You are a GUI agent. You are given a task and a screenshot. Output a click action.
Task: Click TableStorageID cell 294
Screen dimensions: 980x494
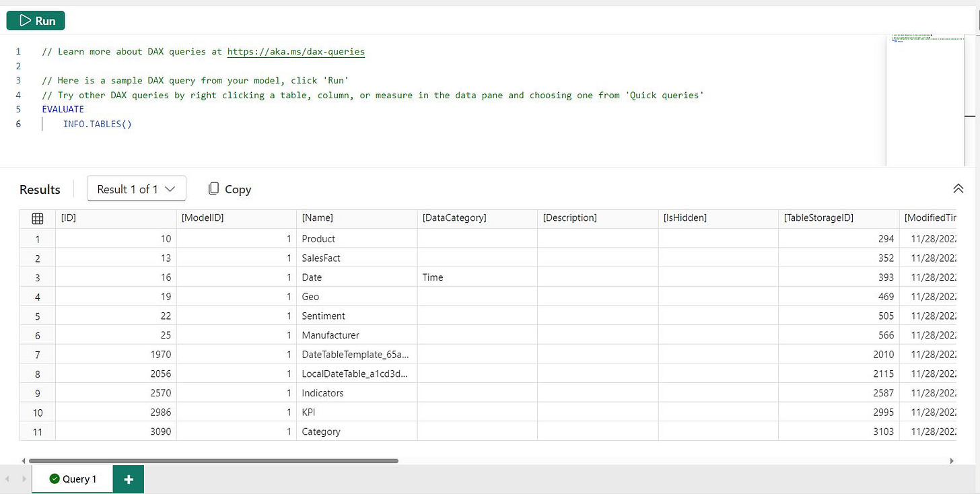[x=839, y=239]
